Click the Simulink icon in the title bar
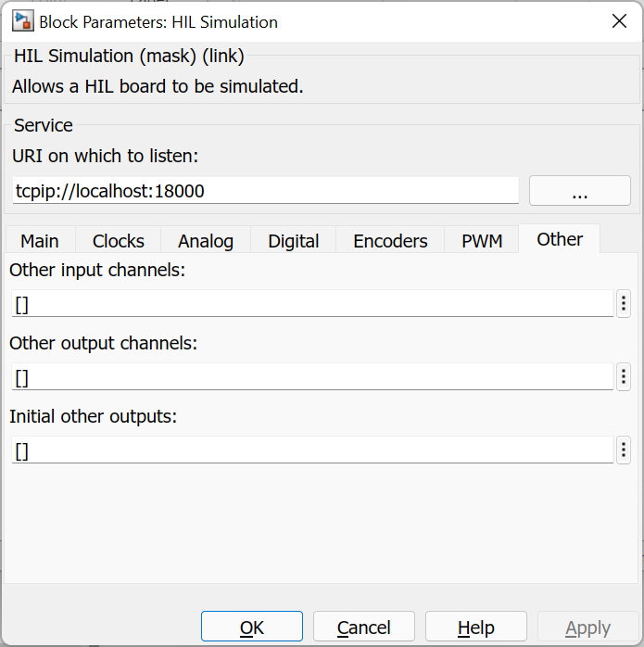644x647 pixels. [x=18, y=21]
